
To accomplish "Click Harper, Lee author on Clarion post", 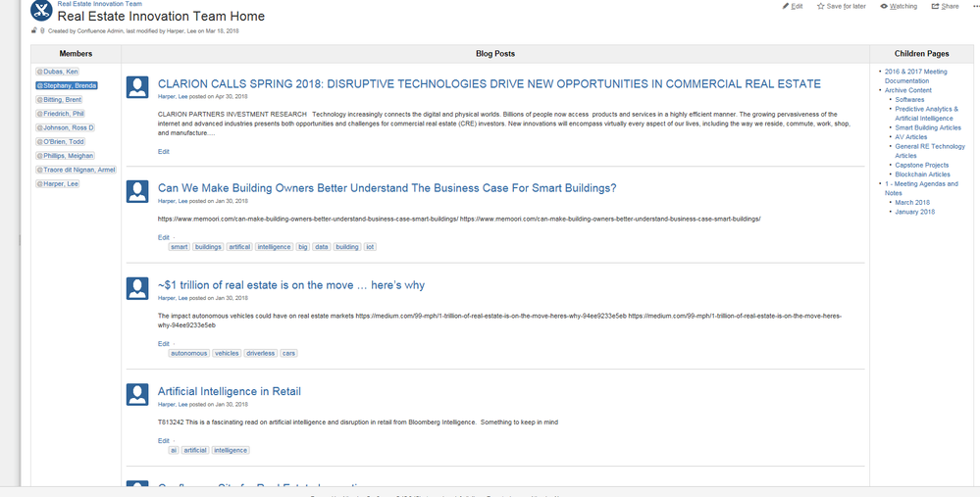I will (173, 97).
